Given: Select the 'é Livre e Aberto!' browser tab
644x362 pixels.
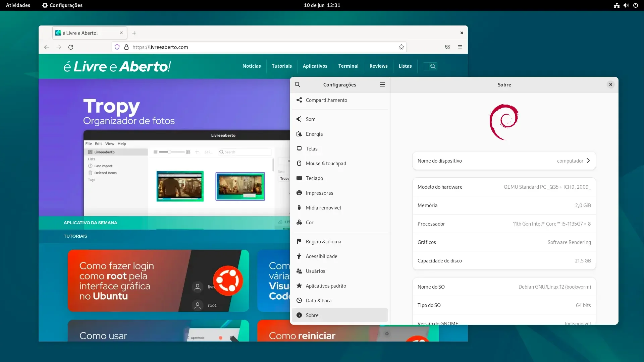Looking at the screenshot, I should pyautogui.click(x=90, y=33).
